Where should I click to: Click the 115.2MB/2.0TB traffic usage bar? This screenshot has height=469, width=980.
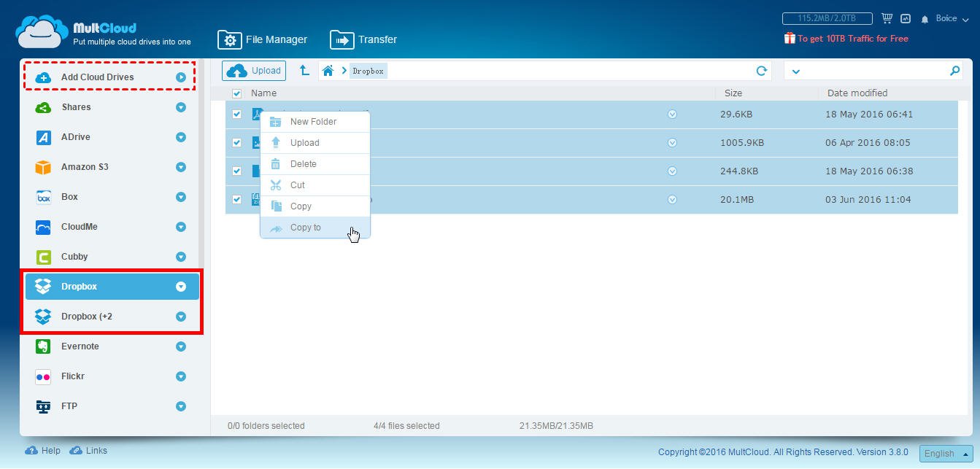(829, 18)
